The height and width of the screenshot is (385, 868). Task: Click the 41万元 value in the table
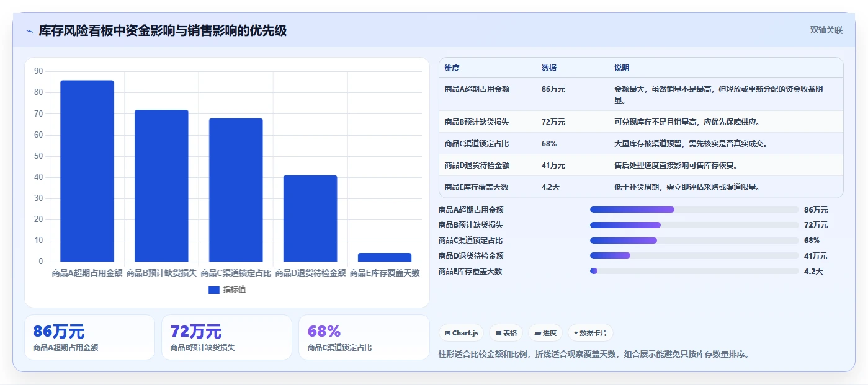(x=553, y=165)
